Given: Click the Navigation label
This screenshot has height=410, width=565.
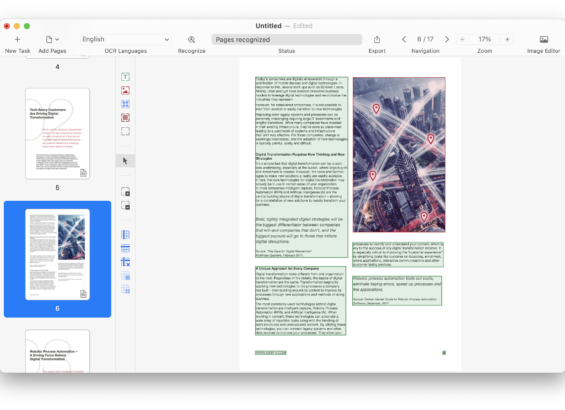Looking at the screenshot, I should coord(425,51).
